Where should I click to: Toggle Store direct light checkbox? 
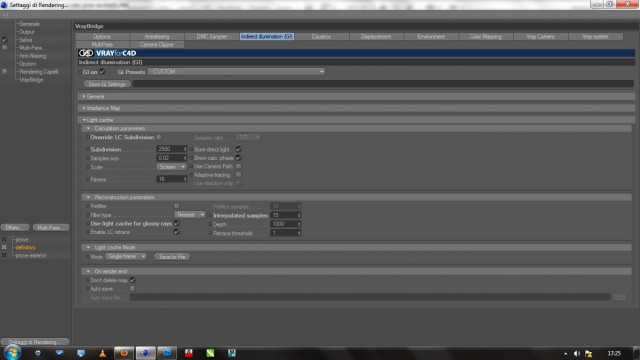[238, 149]
